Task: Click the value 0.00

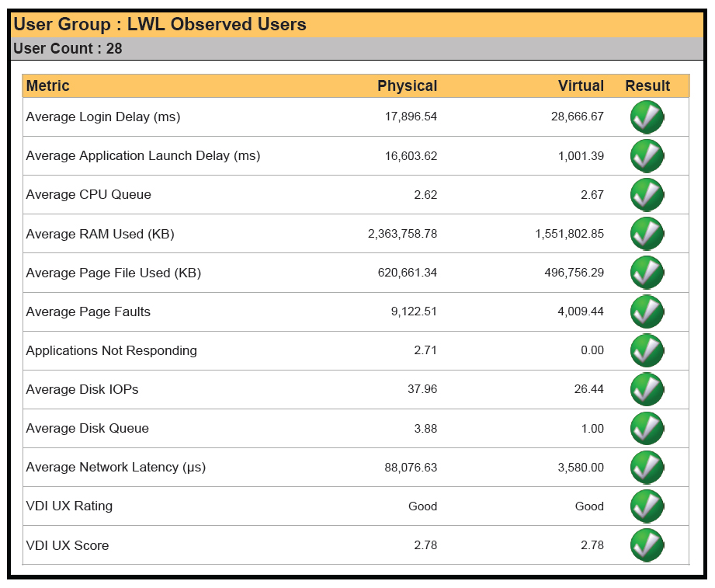Action: pos(592,350)
